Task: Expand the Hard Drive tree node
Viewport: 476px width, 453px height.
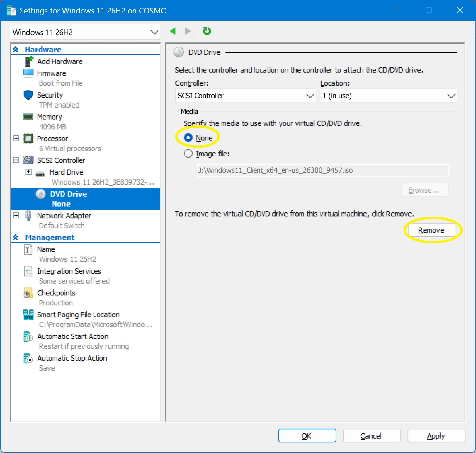Action: point(28,172)
